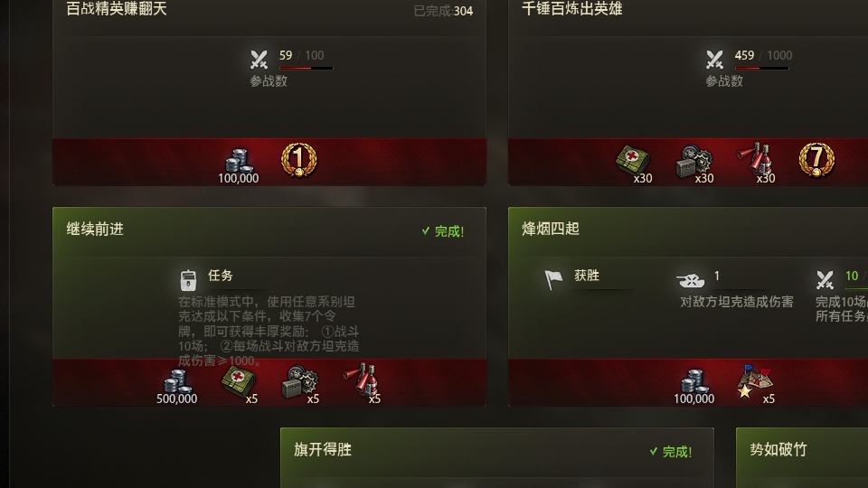Open the 继续前进 mission card header
The height and width of the screenshot is (488, 868).
[269, 230]
